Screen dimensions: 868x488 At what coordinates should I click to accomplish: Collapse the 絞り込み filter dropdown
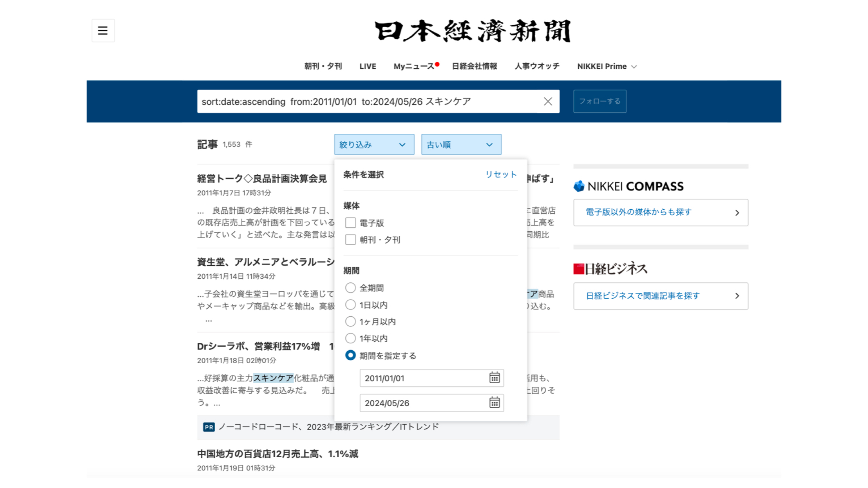pos(374,145)
